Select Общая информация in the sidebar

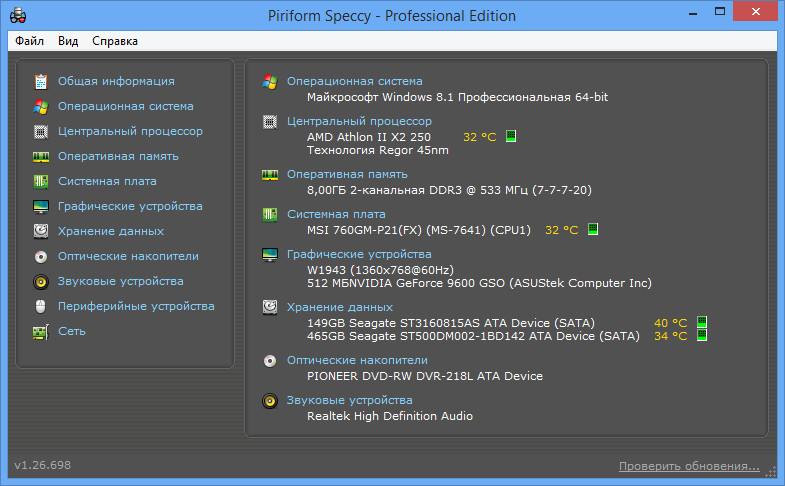[x=116, y=81]
